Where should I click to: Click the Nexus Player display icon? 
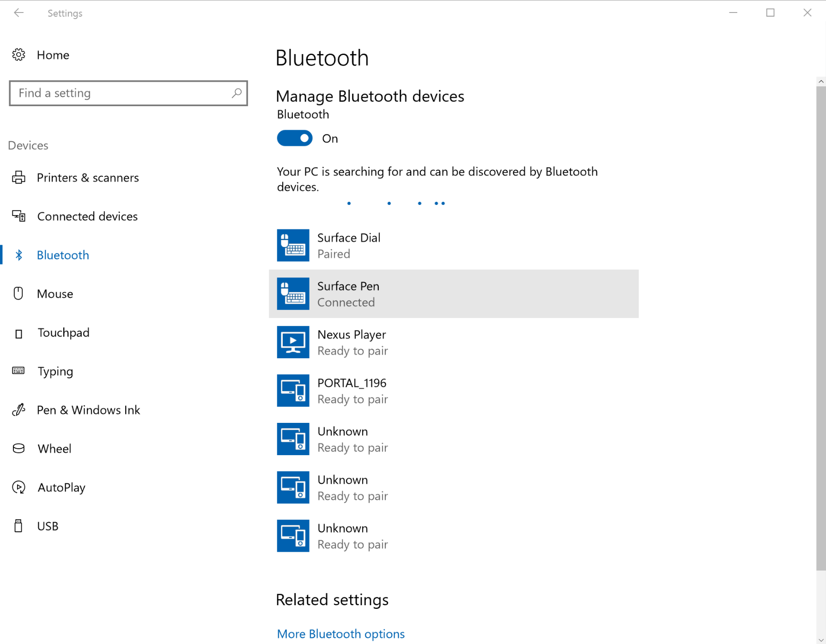click(x=293, y=342)
